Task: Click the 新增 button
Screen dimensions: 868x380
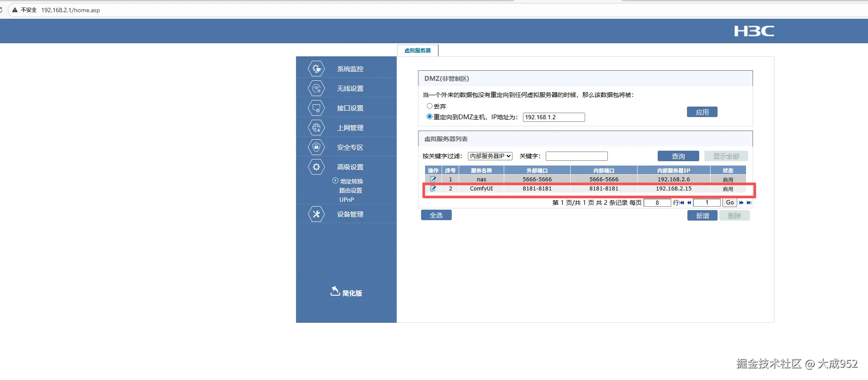Action: tap(702, 216)
